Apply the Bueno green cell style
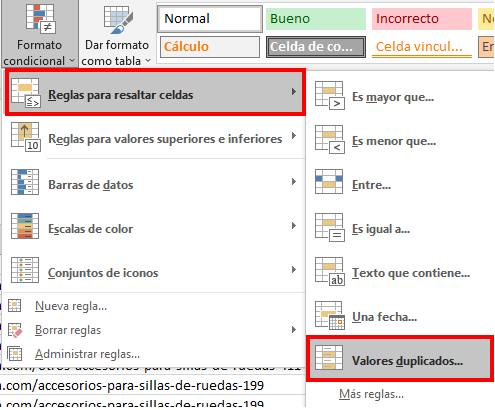 pyautogui.click(x=316, y=19)
